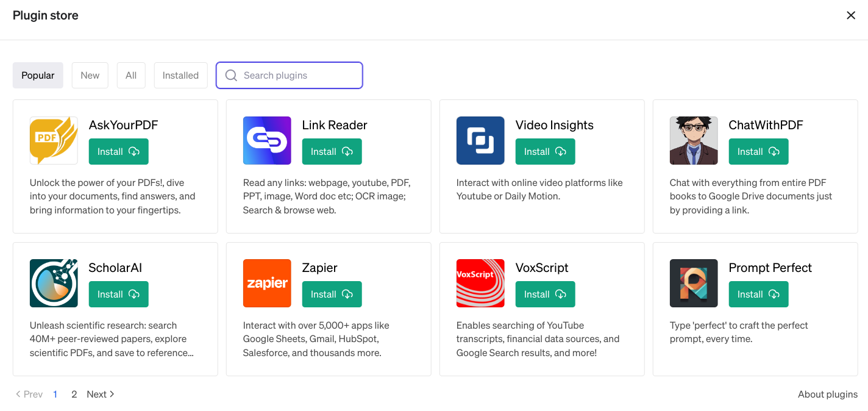Click the AskYourPDF plugin logo

[54, 140]
